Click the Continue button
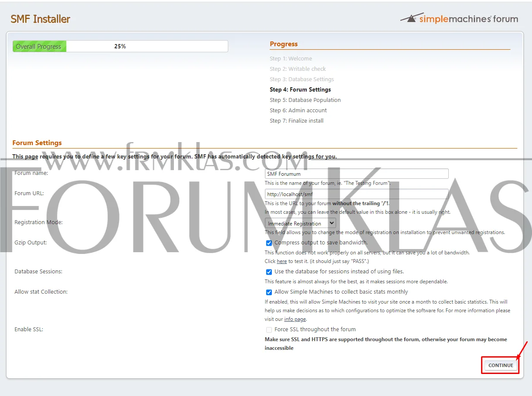This screenshot has height=396, width=532. (x=500, y=365)
